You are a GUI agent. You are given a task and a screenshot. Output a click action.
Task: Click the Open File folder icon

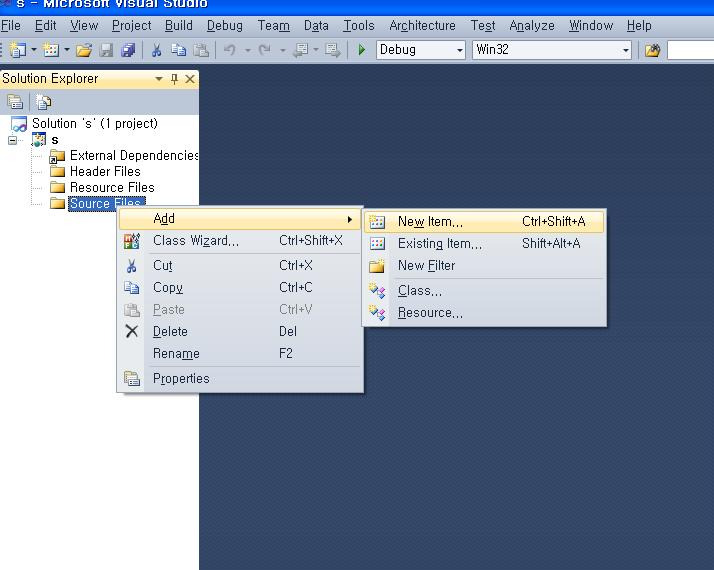[x=84, y=50]
